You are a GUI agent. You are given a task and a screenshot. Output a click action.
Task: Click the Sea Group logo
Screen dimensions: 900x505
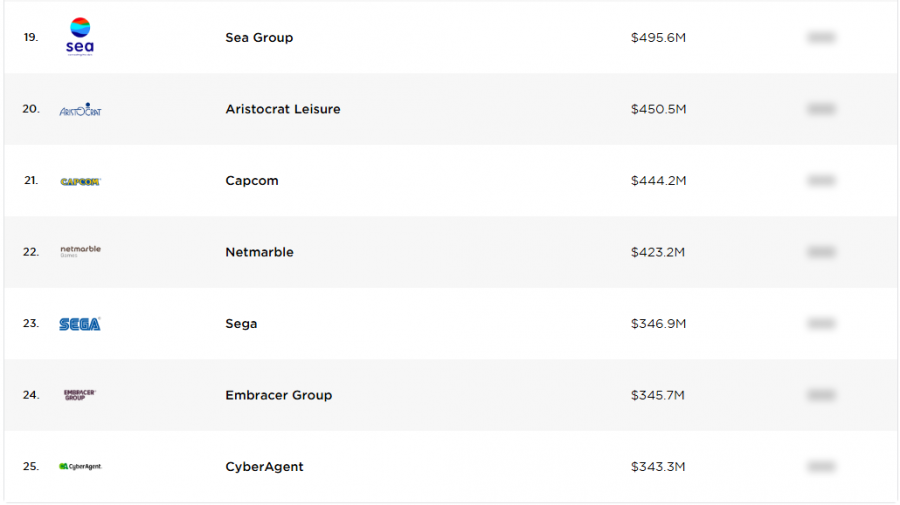click(x=80, y=37)
